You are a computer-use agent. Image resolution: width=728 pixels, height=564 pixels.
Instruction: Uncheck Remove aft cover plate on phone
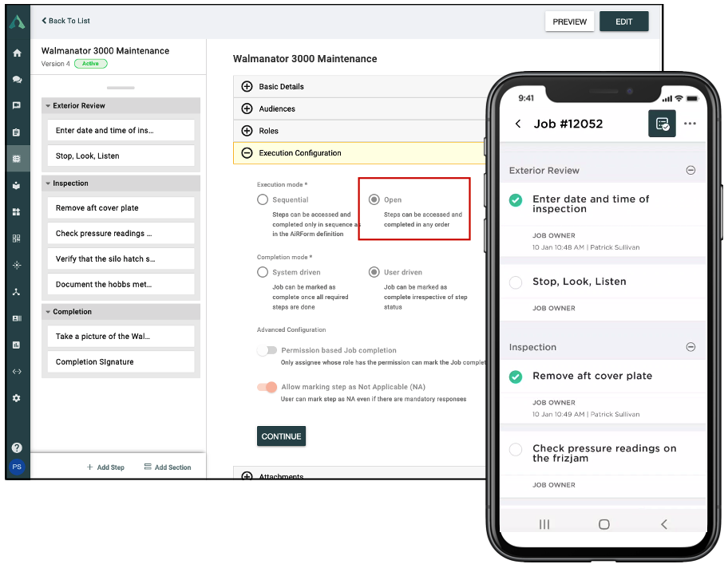point(516,377)
